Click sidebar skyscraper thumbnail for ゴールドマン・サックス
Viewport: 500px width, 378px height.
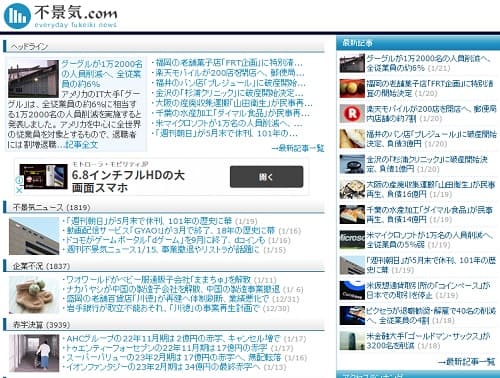point(352,341)
